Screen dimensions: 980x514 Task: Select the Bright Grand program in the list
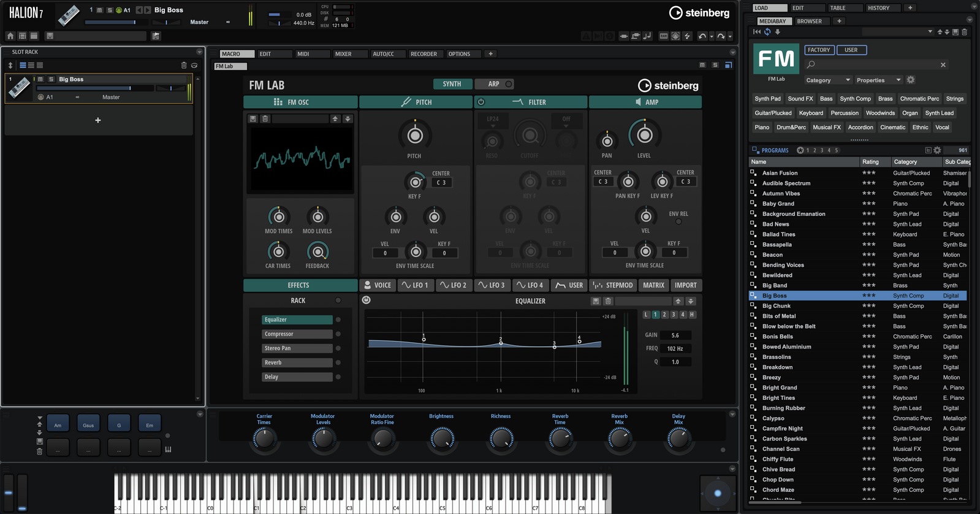(780, 388)
